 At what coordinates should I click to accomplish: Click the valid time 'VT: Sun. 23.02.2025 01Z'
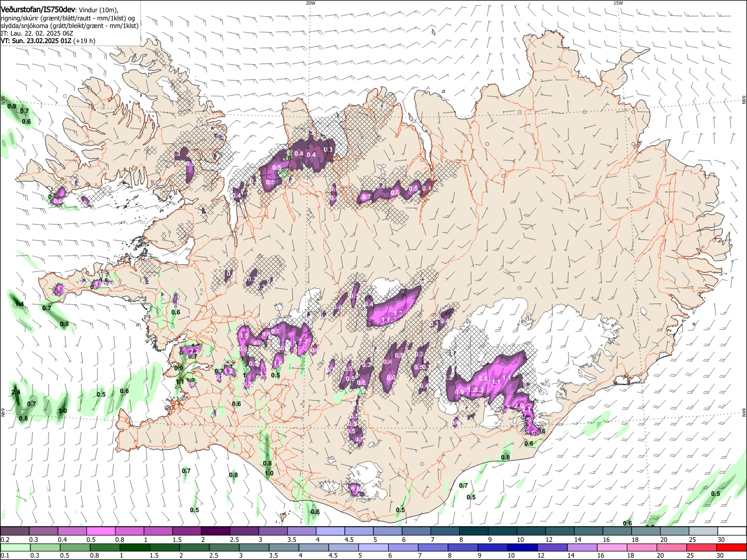pos(36,41)
